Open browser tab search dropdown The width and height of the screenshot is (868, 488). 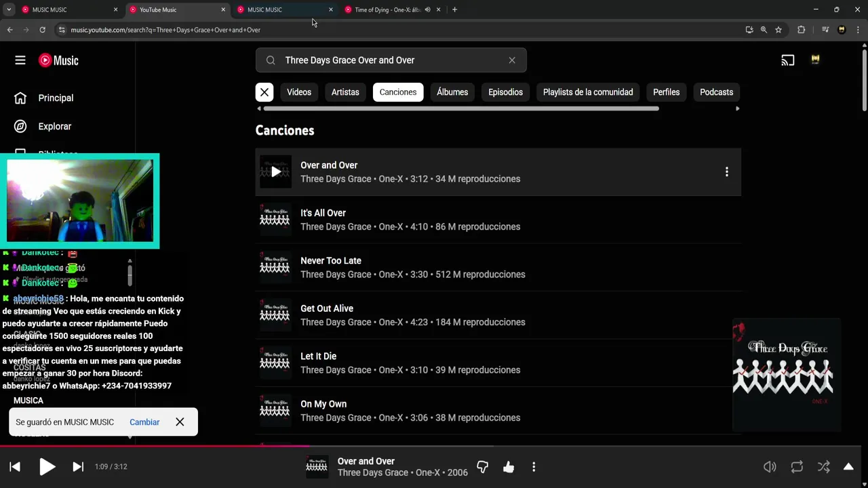point(8,9)
